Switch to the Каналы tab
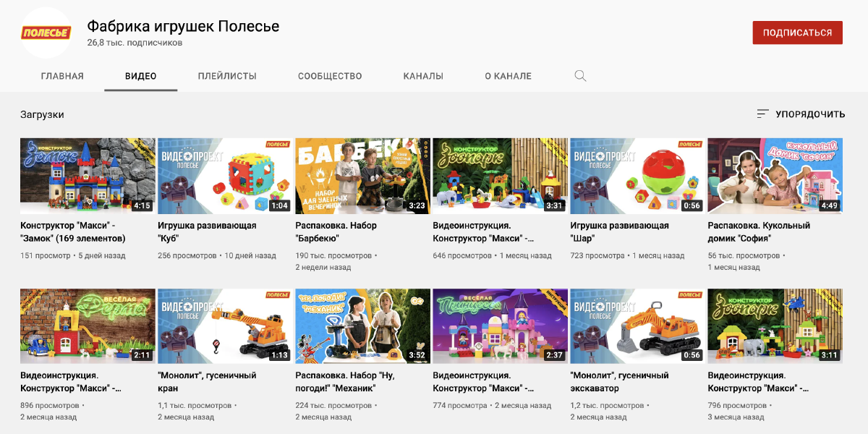Viewport: 868px width, 434px height. tap(423, 76)
